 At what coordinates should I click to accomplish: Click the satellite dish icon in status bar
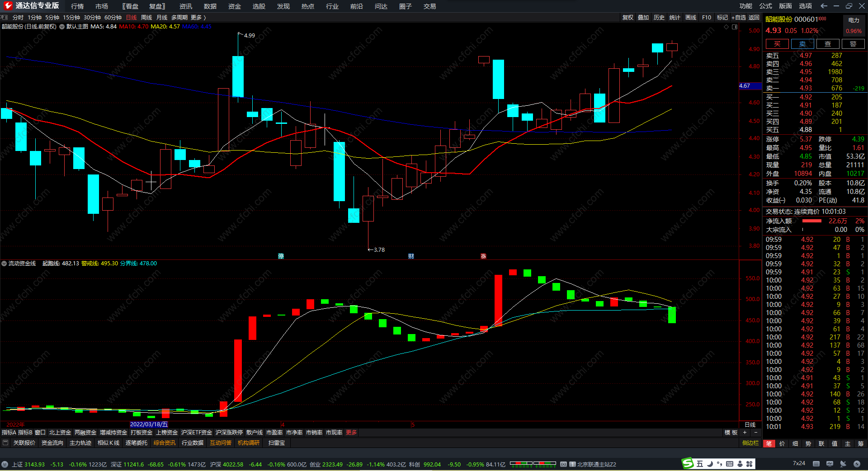tap(843, 464)
